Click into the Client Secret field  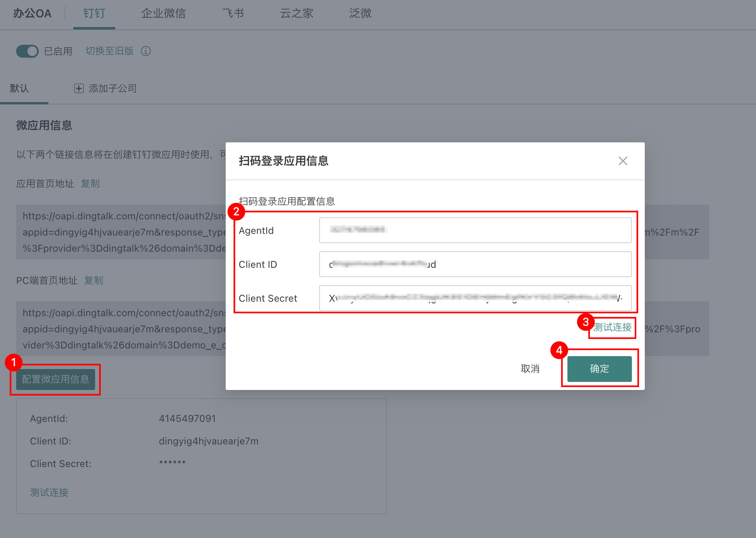click(475, 298)
